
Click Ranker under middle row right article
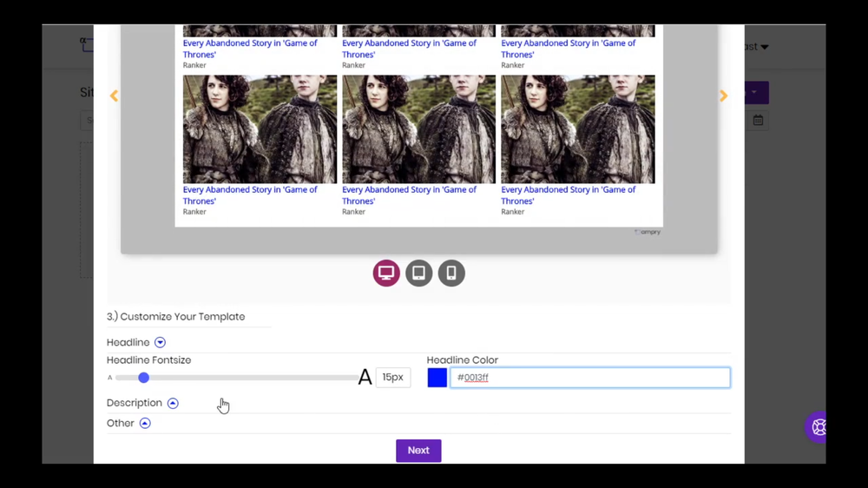coord(513,212)
